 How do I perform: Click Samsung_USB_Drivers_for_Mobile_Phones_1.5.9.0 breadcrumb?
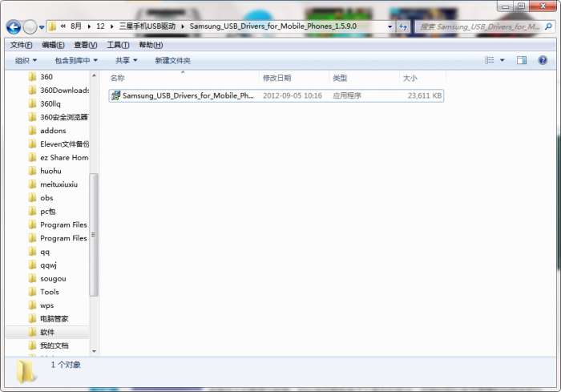[x=272, y=26]
